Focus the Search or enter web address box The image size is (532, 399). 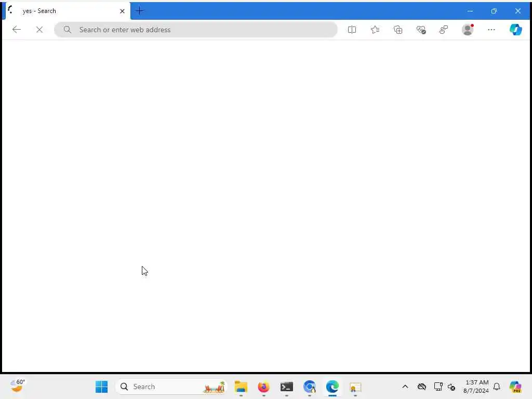click(196, 30)
